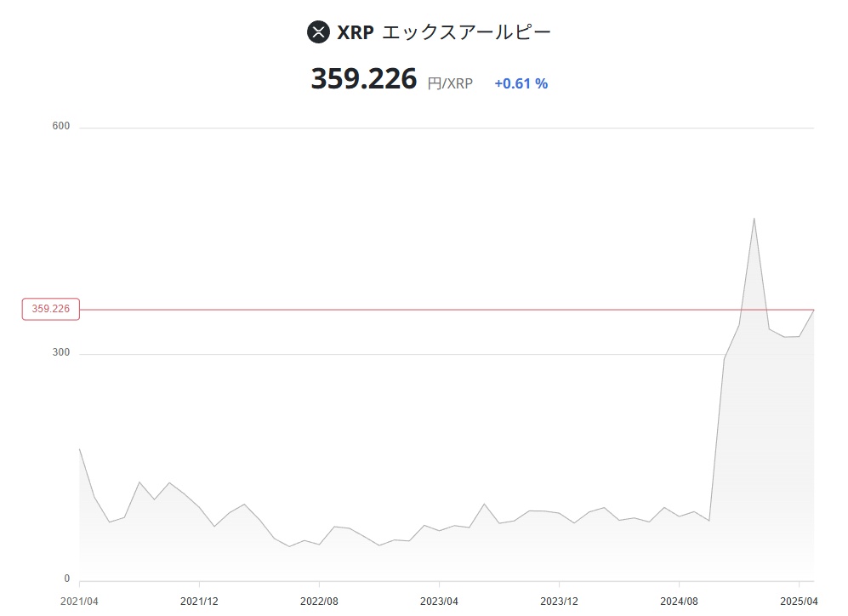Click the +0.61 % change indicator
Image resolution: width=848 pixels, height=616 pixels.
click(521, 83)
